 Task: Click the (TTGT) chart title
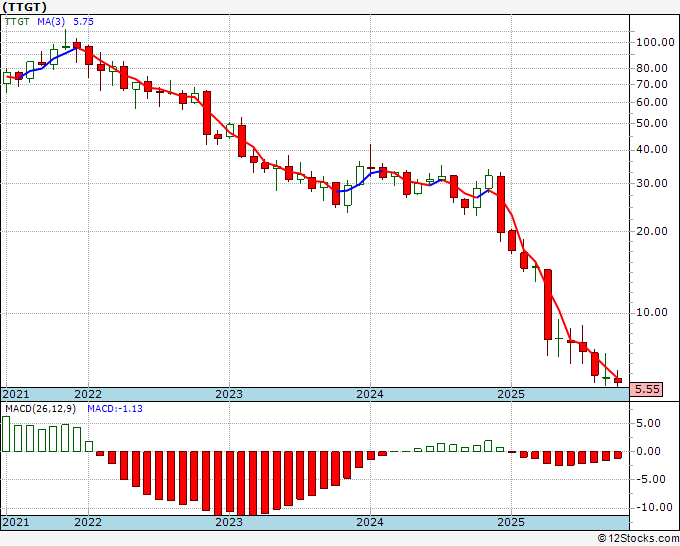coord(24,7)
